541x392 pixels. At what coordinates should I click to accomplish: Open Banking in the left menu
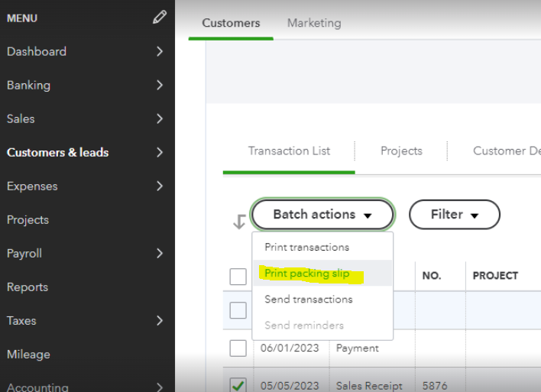point(28,86)
